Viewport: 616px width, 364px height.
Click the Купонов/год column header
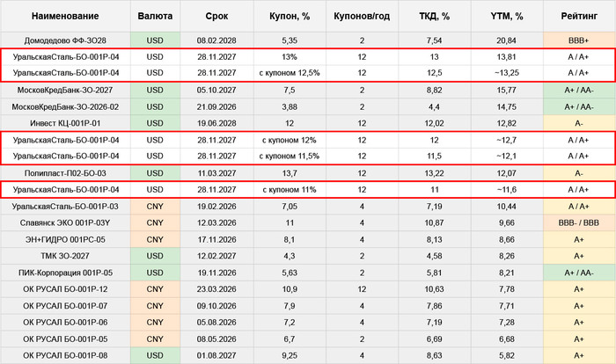click(363, 17)
